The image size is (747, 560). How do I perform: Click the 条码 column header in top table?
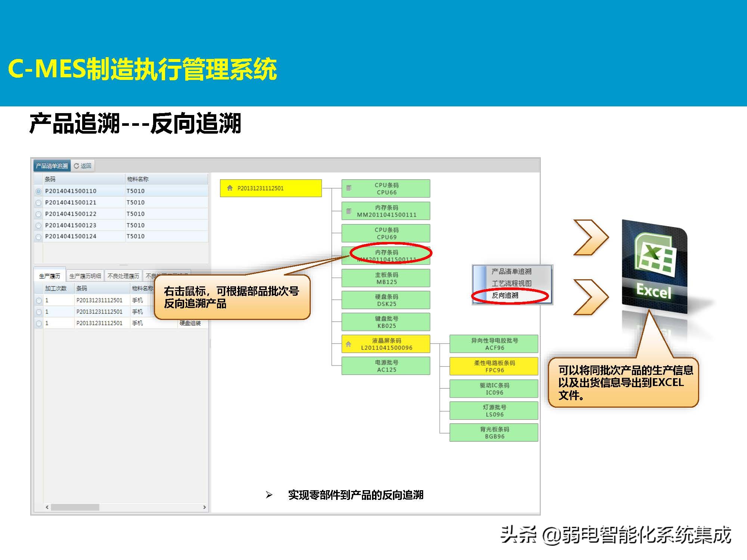click(x=84, y=179)
